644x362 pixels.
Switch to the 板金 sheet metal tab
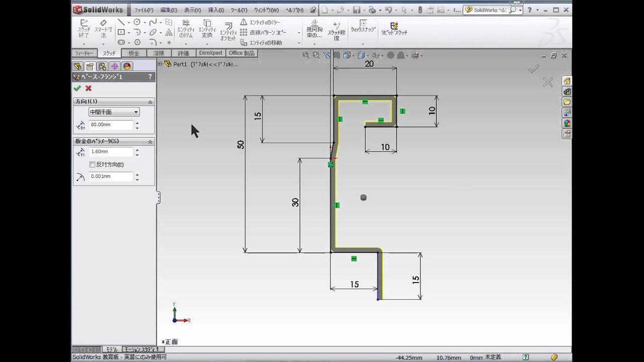(x=134, y=53)
